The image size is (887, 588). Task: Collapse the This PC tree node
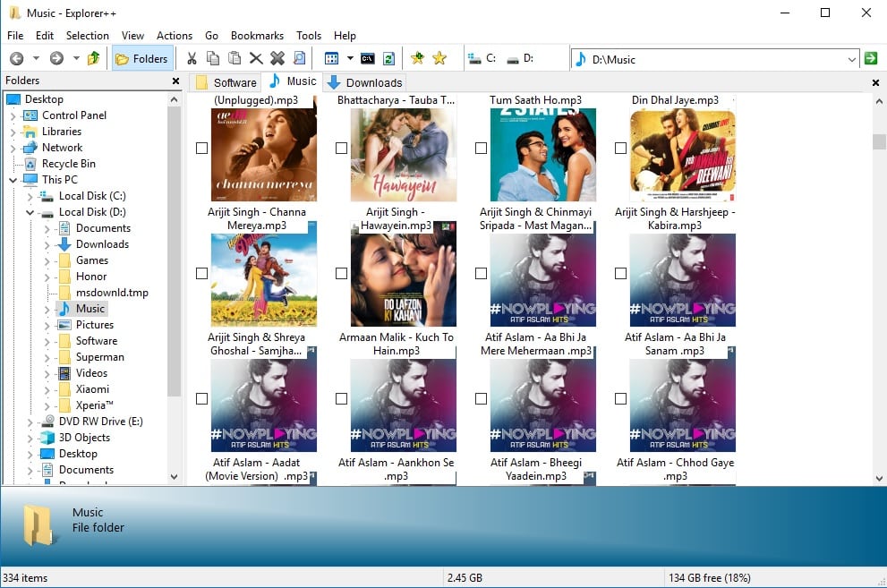point(13,180)
